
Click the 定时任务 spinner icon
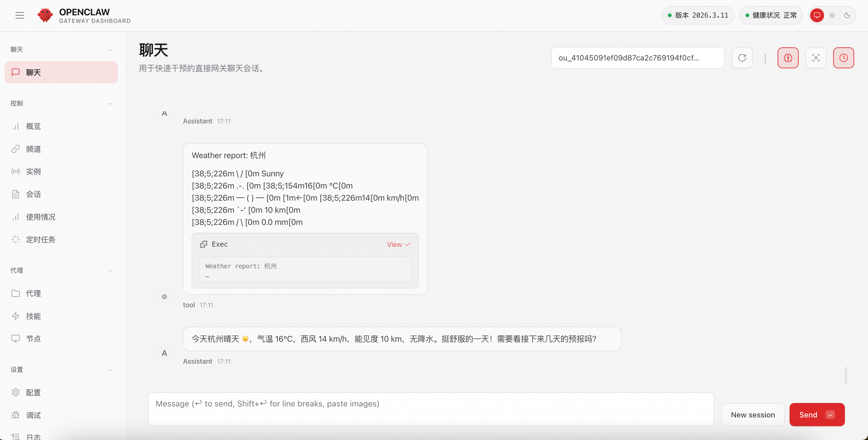point(16,239)
